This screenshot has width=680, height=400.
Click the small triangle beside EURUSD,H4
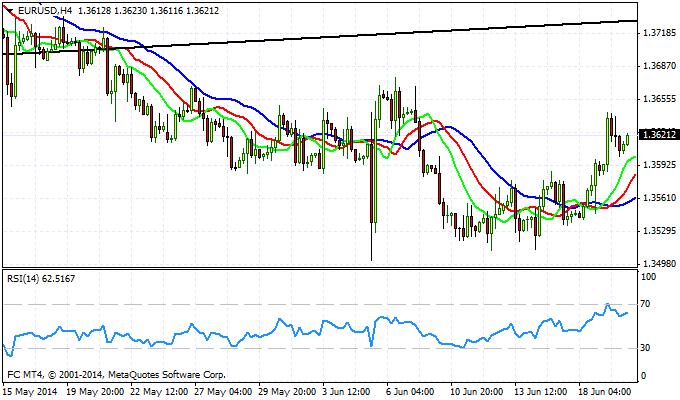[x=10, y=10]
